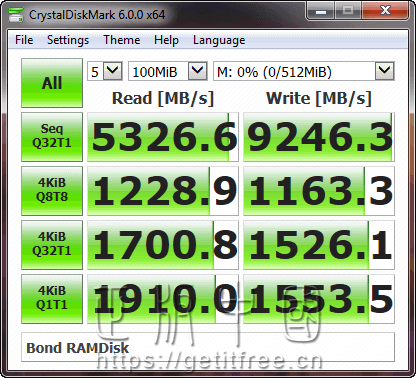Click the 4KiB Q8T8 read result 1228.9

[163, 191]
